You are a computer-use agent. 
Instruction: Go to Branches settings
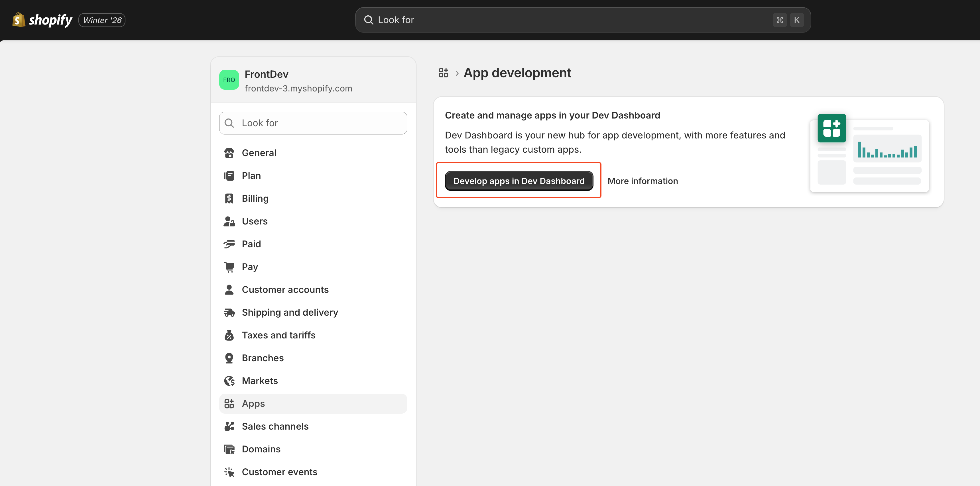point(263,358)
